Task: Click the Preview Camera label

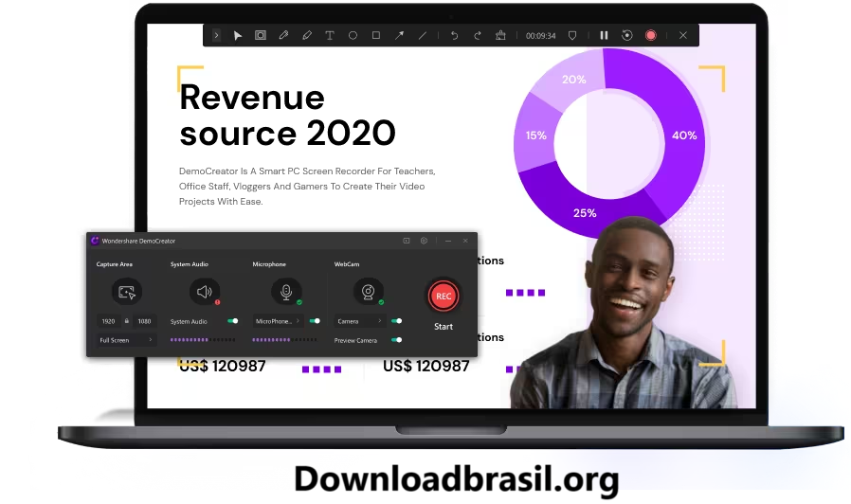Action: [355, 341]
